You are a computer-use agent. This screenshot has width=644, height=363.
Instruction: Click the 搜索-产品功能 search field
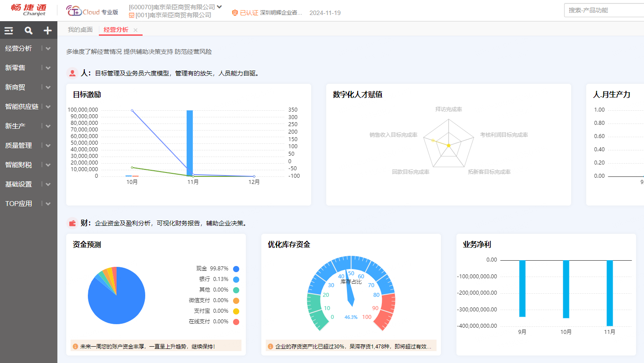point(603,10)
